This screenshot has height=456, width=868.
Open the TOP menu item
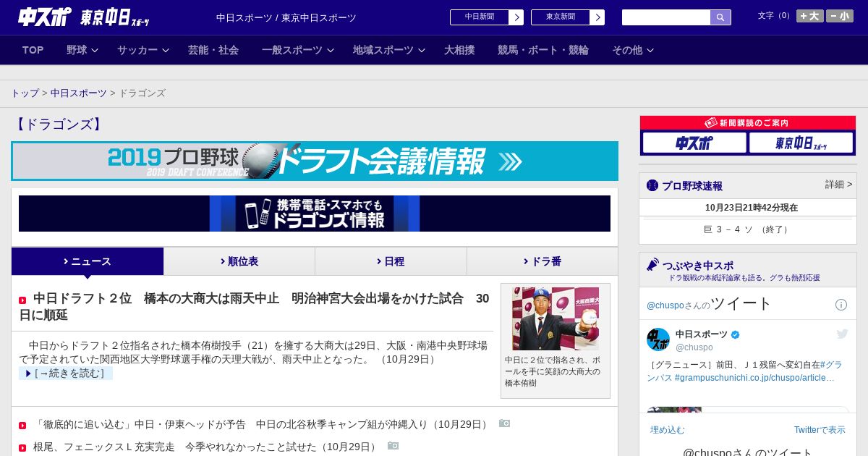(x=33, y=50)
